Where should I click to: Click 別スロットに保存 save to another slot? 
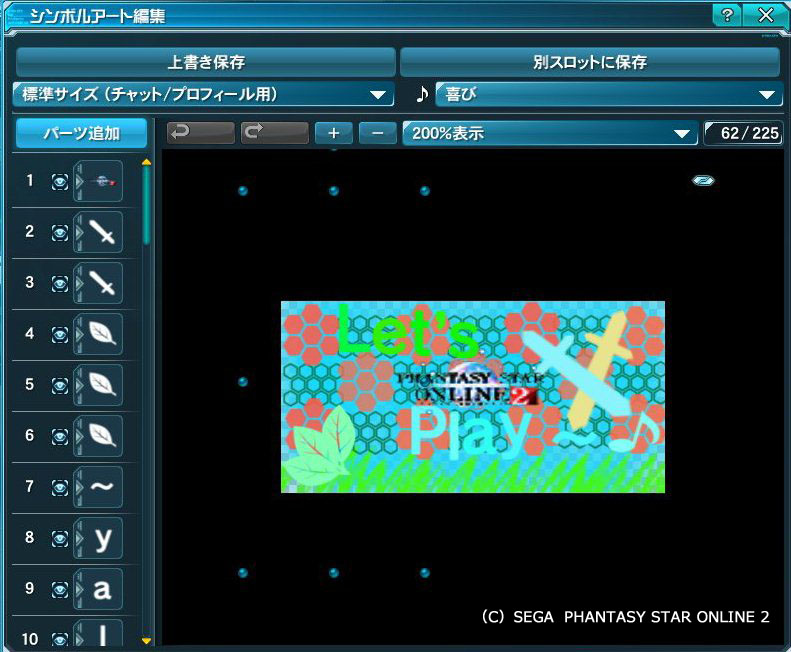pos(590,62)
